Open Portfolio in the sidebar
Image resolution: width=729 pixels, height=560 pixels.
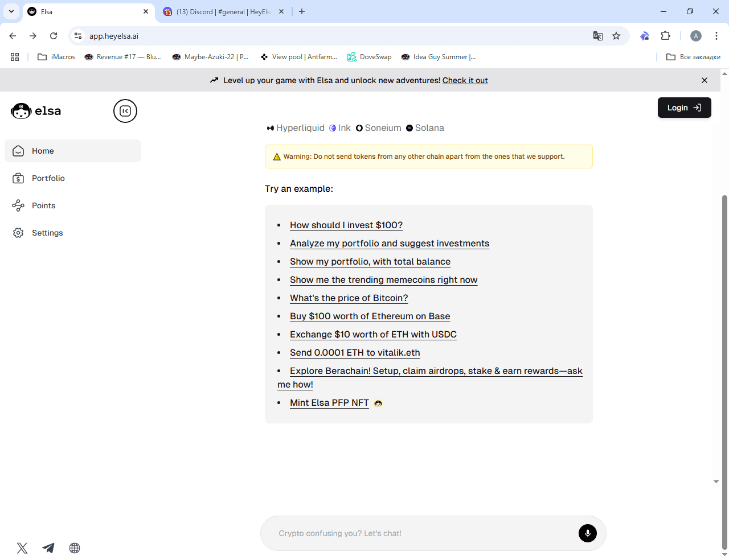pyautogui.click(x=73, y=178)
